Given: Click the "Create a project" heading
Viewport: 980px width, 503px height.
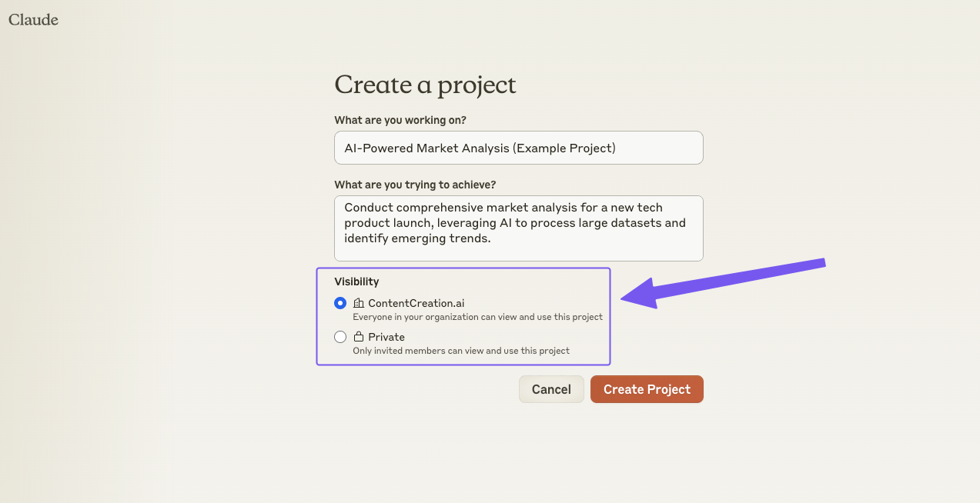Looking at the screenshot, I should (425, 85).
